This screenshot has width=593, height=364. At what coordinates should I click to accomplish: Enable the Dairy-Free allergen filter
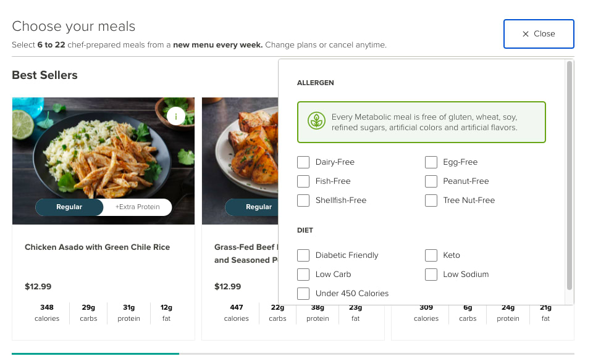pyautogui.click(x=303, y=162)
